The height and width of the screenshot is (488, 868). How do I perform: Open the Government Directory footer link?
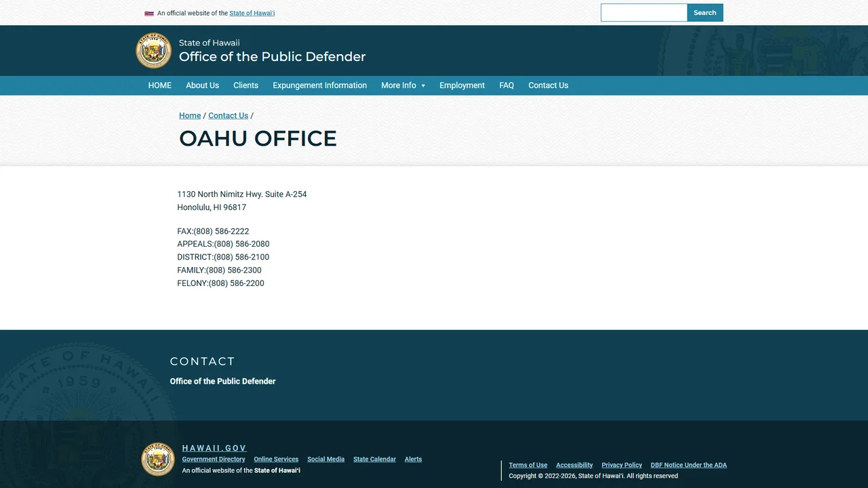(214, 460)
